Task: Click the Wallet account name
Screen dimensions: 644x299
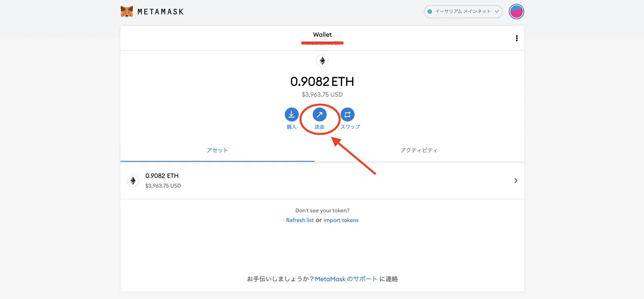Action: point(322,35)
